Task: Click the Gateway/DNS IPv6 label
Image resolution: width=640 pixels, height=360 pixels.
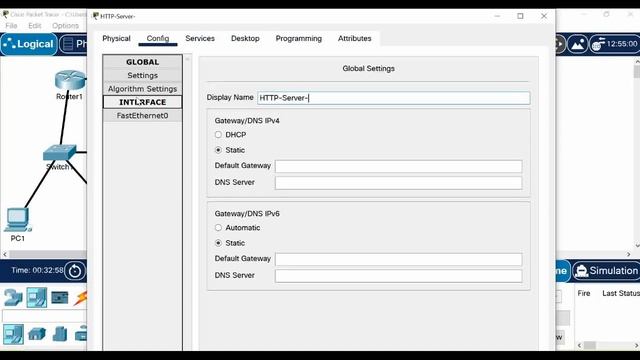Action: tap(247, 214)
